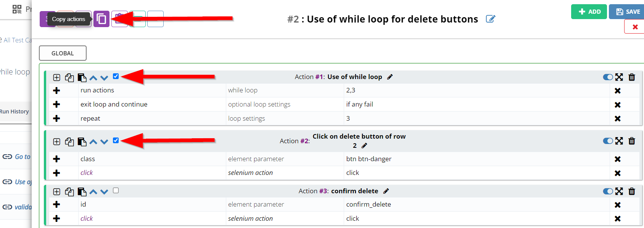644x228 pixels.
Task: Click the purple Copy actions toolbar button
Action: tap(101, 19)
